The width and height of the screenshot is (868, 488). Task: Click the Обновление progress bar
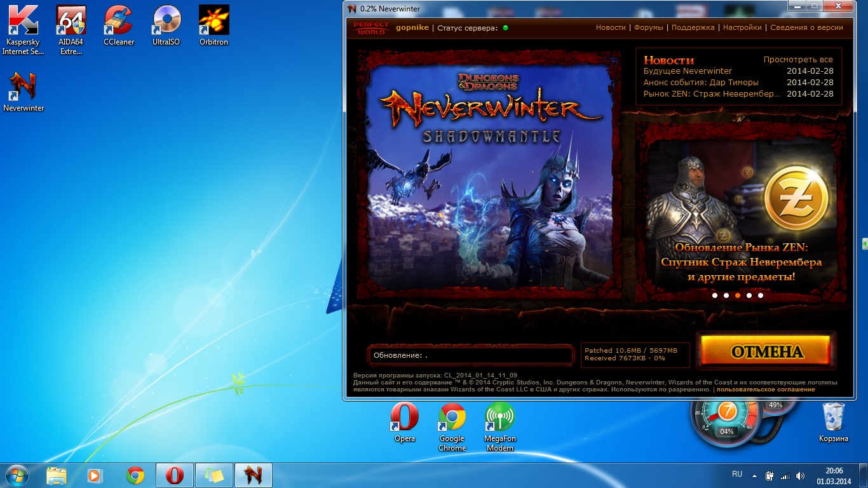pos(470,355)
